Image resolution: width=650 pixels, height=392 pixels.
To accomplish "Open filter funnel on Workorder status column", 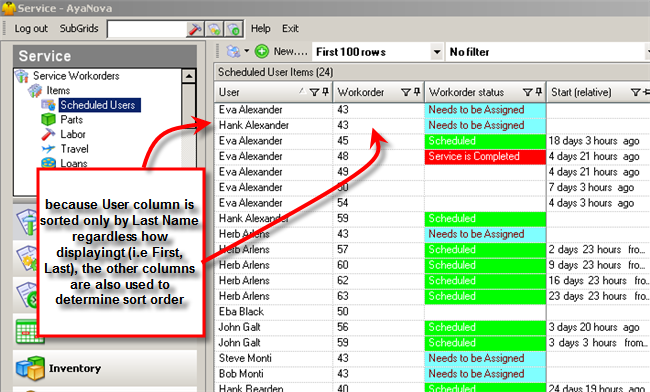I will click(x=527, y=92).
